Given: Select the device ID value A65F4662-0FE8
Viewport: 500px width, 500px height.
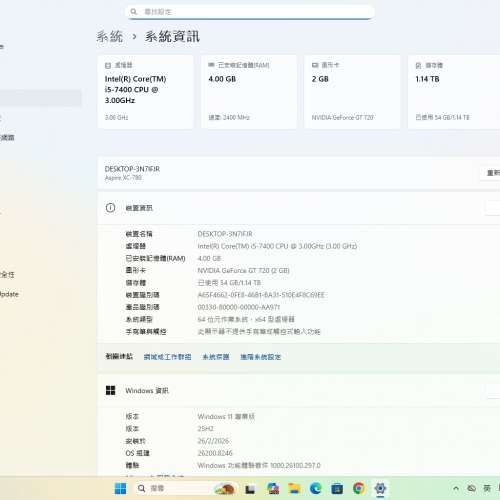Looking at the screenshot, I should pos(261,295).
